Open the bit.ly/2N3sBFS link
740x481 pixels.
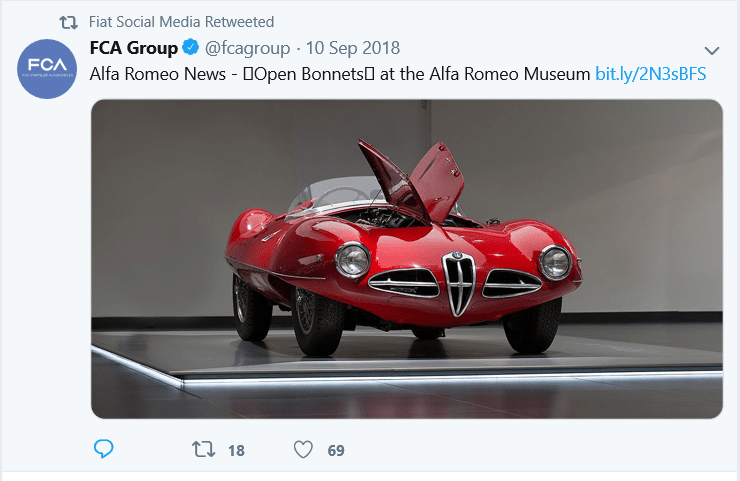pyautogui.click(x=650, y=74)
